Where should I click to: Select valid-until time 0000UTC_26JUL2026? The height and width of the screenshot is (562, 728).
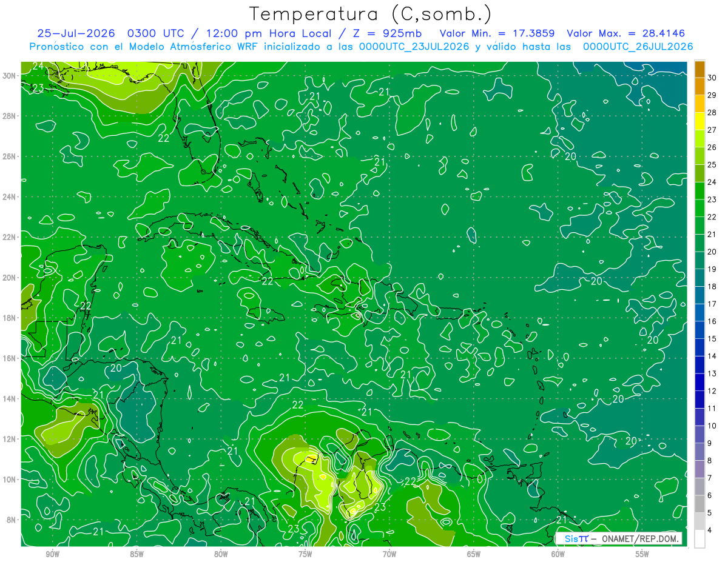[638, 47]
